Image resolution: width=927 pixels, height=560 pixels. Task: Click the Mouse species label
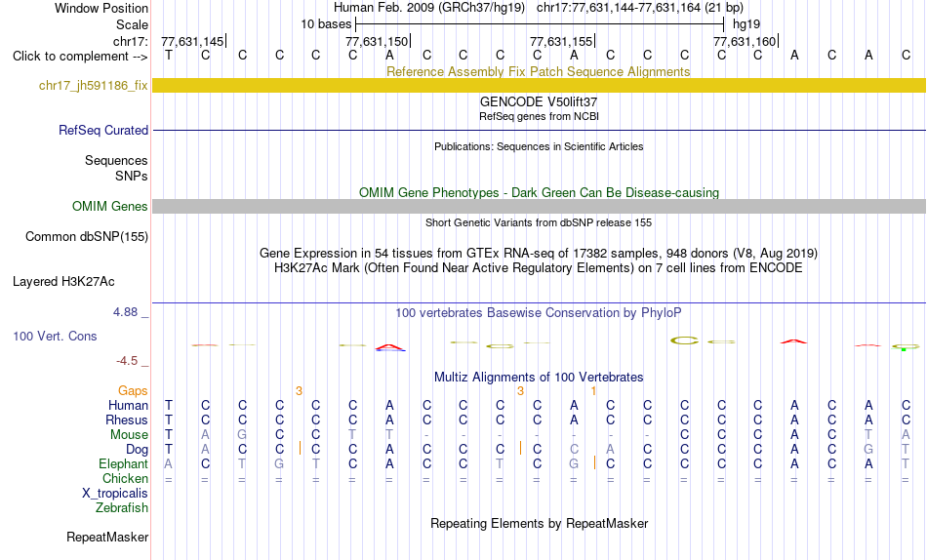pyautogui.click(x=129, y=435)
